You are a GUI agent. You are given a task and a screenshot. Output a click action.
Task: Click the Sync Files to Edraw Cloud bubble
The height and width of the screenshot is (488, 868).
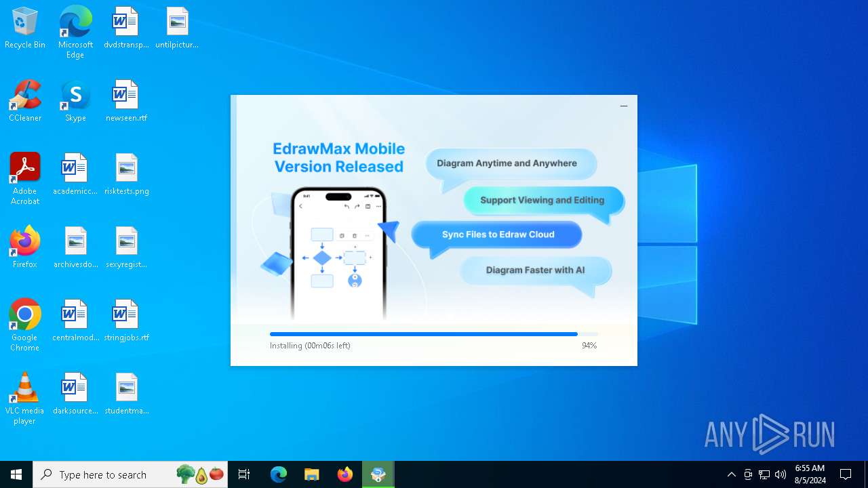click(498, 235)
